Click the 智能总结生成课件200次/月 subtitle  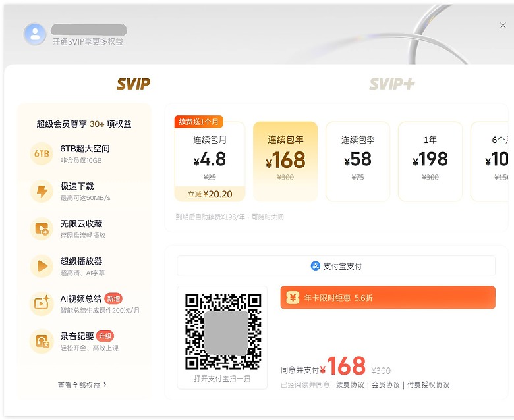[x=100, y=310]
